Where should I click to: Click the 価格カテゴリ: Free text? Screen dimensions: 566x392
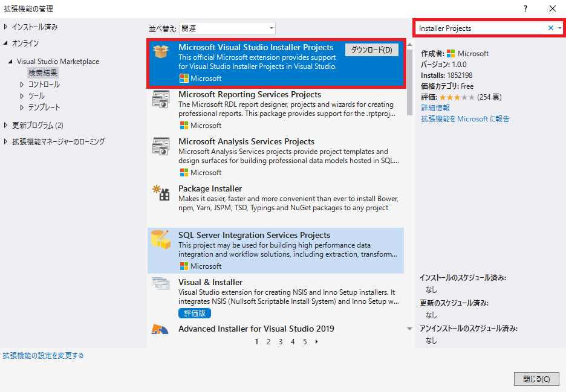pos(447,86)
